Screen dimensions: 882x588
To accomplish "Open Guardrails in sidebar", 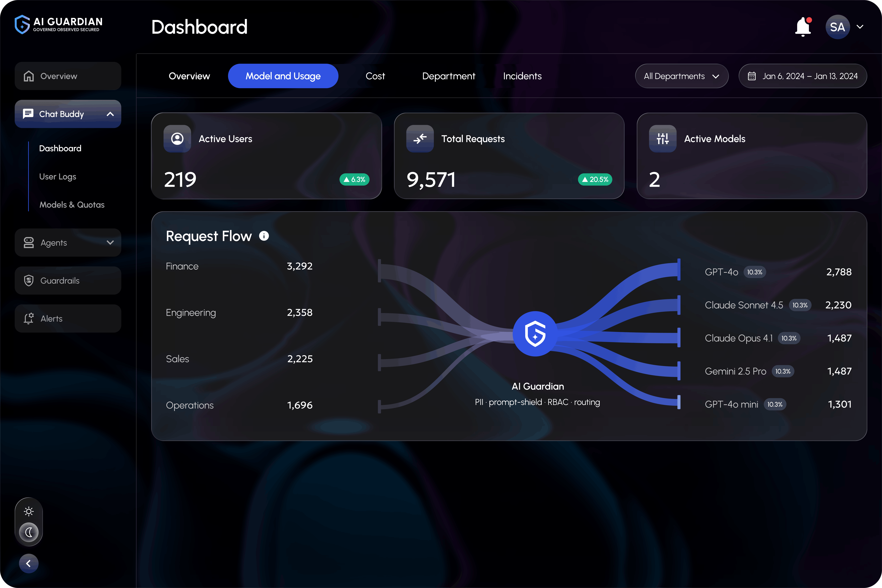I will click(68, 281).
